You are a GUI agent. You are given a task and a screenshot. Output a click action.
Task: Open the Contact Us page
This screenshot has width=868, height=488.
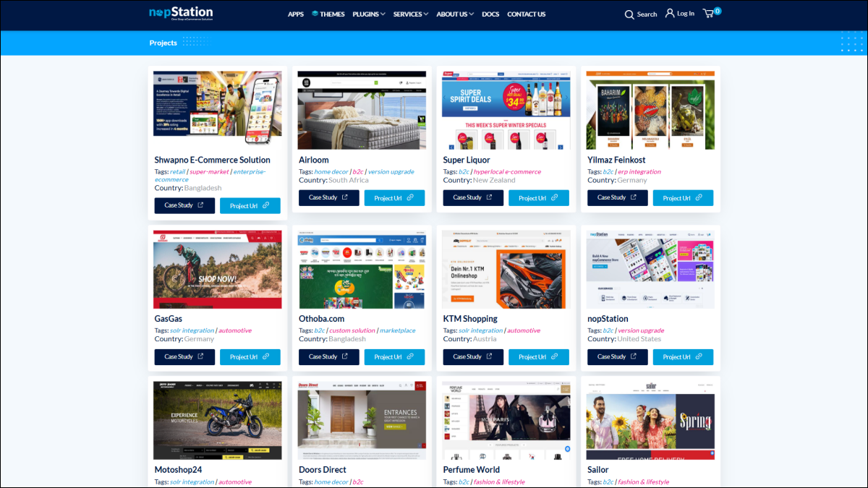(527, 14)
